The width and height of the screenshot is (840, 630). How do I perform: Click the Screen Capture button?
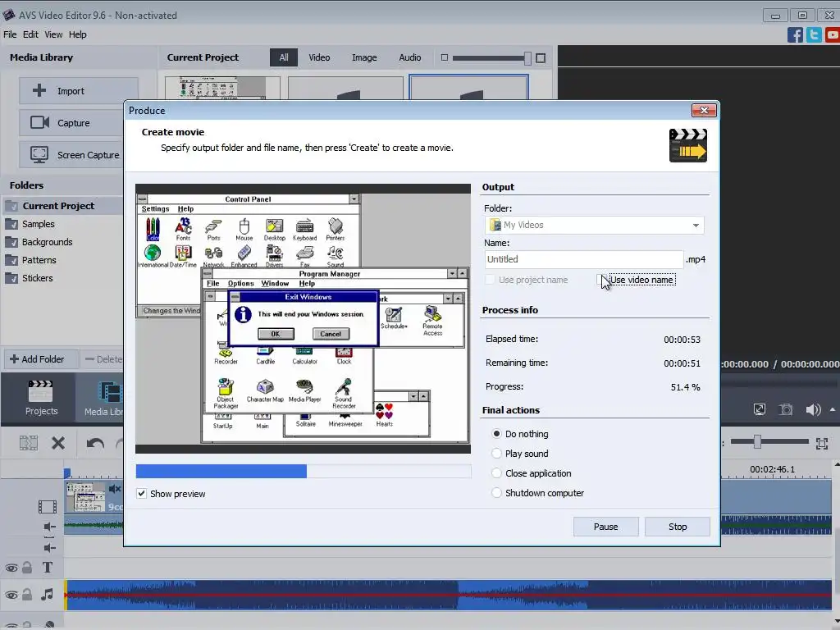pyautogui.click(x=72, y=155)
